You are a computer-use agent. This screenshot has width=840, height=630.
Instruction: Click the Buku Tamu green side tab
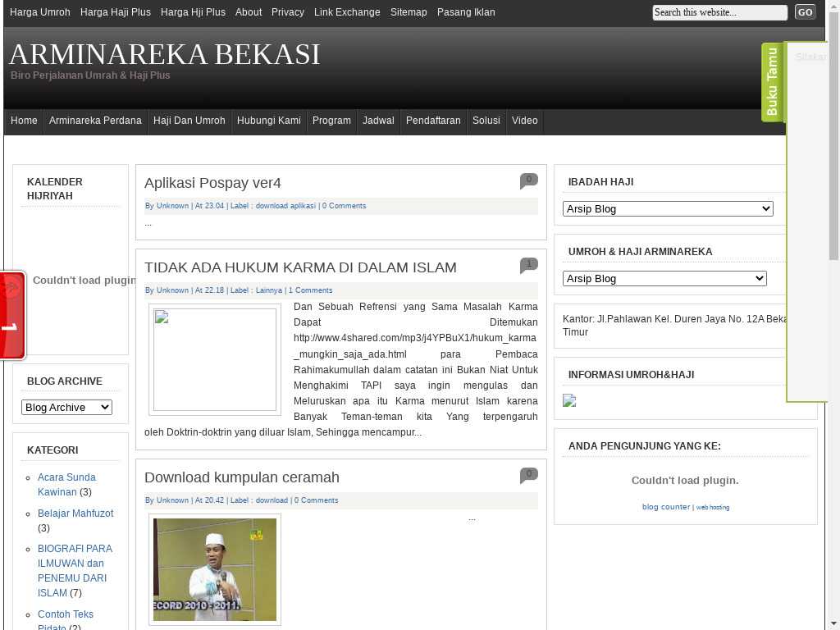(x=772, y=82)
